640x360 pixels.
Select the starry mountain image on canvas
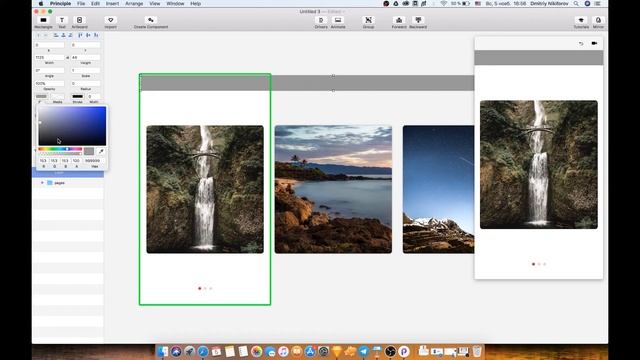pos(438,189)
